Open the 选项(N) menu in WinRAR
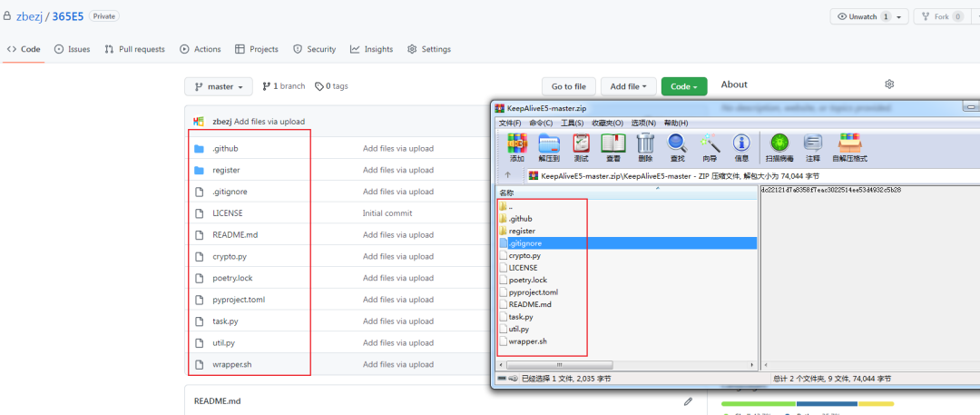 pyautogui.click(x=643, y=123)
